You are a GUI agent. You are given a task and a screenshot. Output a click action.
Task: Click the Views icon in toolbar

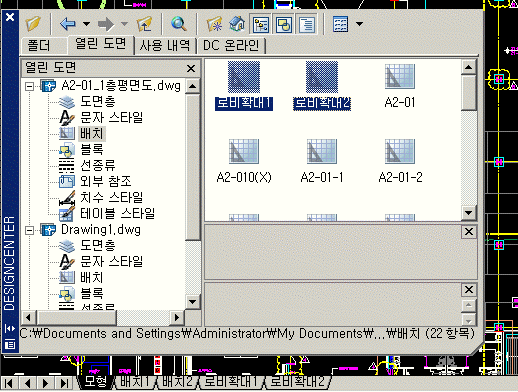340,24
